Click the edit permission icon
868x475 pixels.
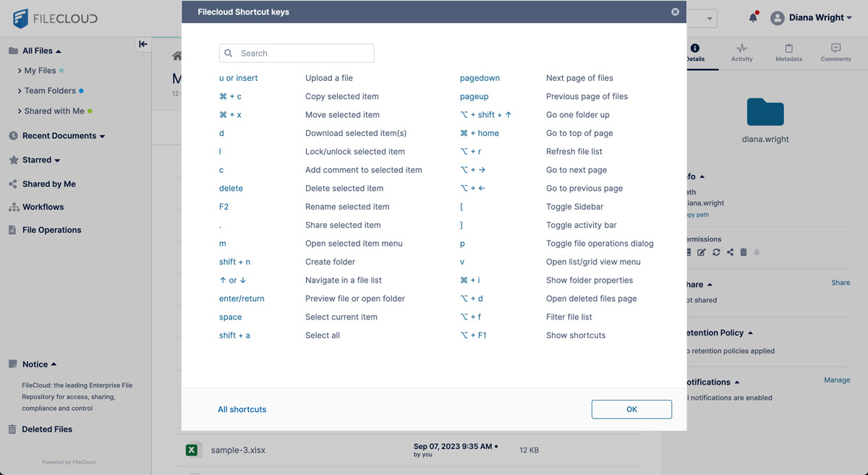coord(701,252)
